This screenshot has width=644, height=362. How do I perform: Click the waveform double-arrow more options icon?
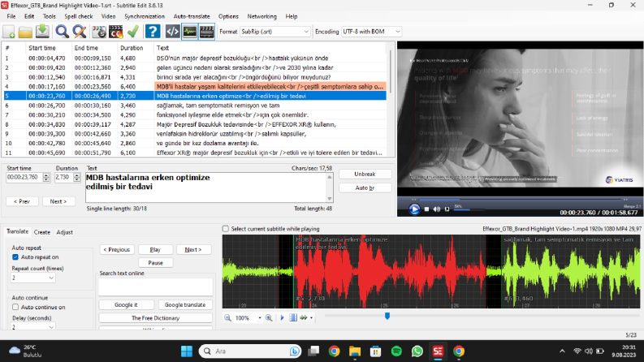click(304, 317)
